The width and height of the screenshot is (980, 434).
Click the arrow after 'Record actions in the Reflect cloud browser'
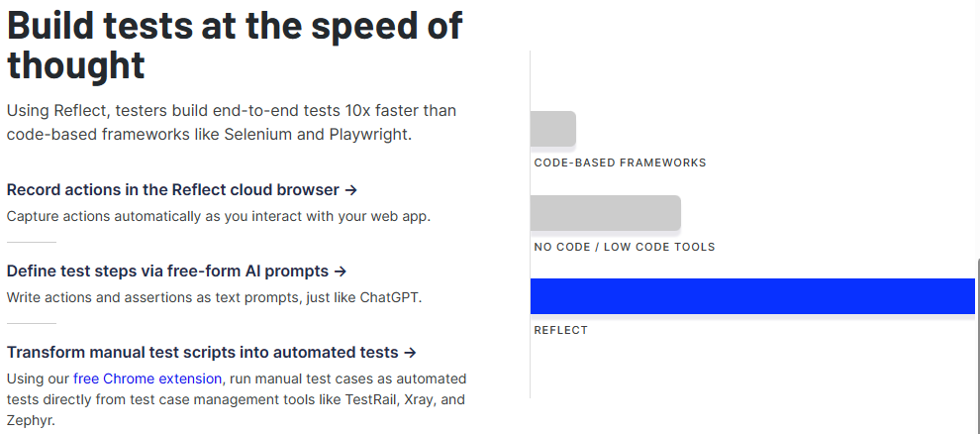[351, 190]
